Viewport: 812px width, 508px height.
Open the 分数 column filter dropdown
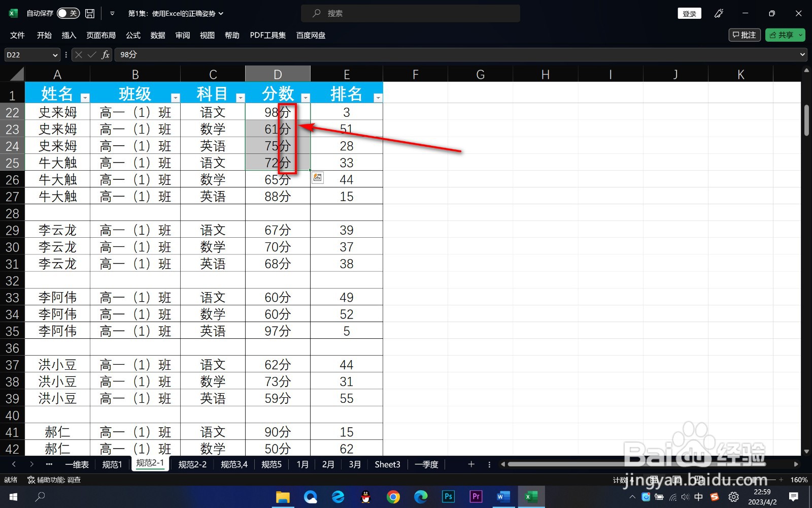click(306, 98)
